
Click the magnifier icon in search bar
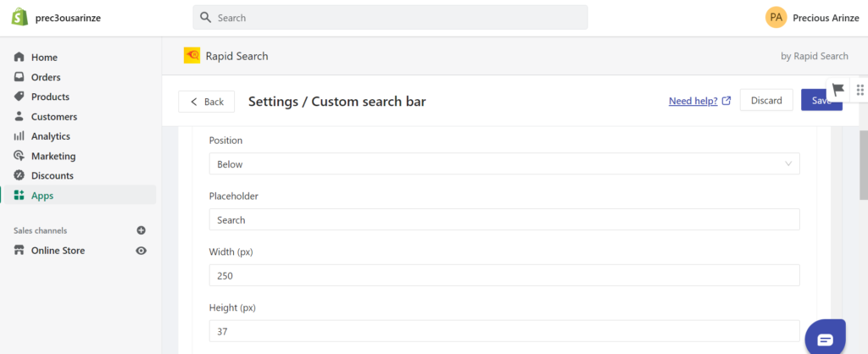[205, 18]
